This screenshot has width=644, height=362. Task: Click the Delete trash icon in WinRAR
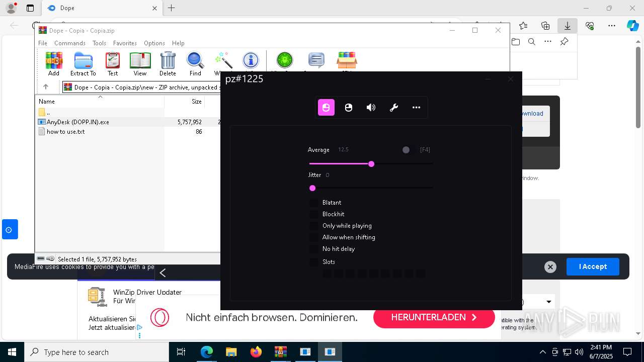168,64
